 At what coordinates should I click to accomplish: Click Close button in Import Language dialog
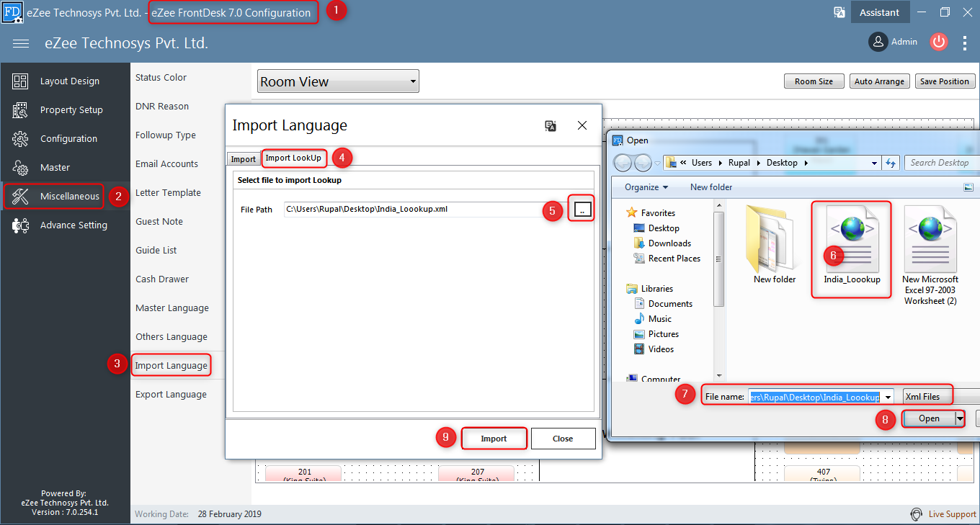(x=563, y=439)
